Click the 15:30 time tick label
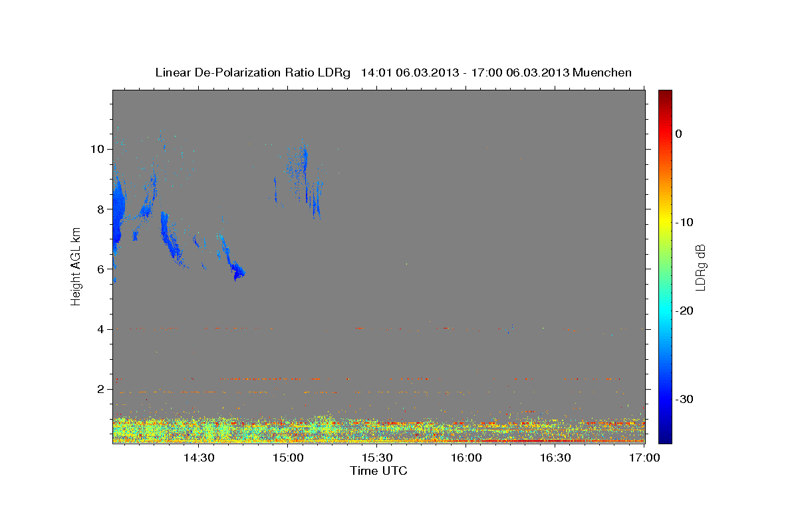Screen dimensions: 798x532 (x=377, y=458)
